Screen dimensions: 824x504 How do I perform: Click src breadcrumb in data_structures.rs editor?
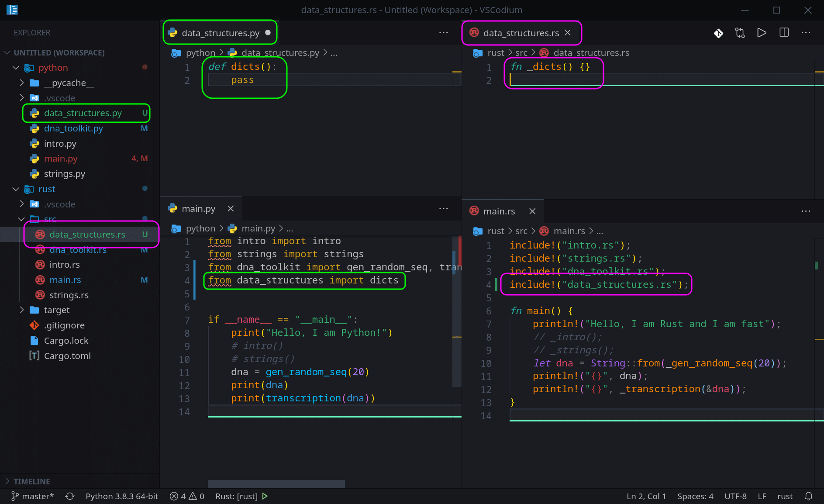coord(521,53)
